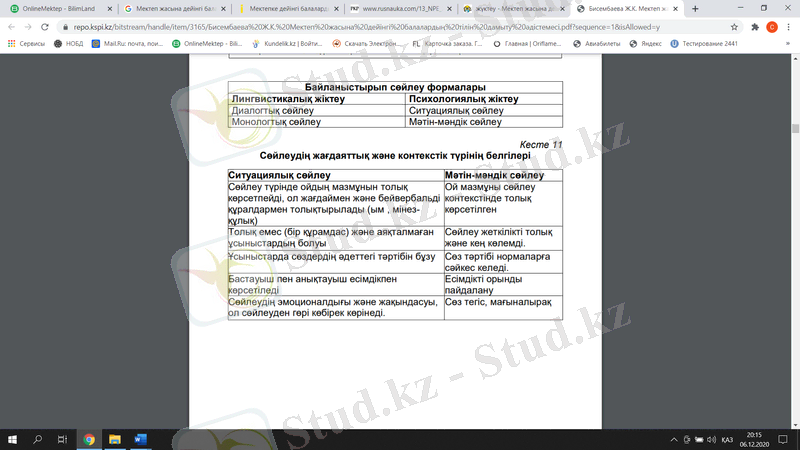Click the page vertical scrollbar thumb
The height and width of the screenshot is (450, 800).
[795, 128]
